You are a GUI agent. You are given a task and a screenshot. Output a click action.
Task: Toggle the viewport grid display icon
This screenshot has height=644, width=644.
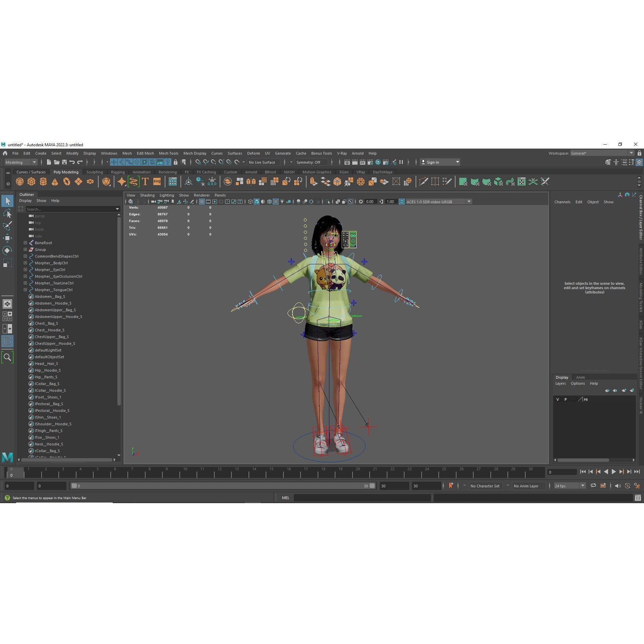tap(202, 202)
